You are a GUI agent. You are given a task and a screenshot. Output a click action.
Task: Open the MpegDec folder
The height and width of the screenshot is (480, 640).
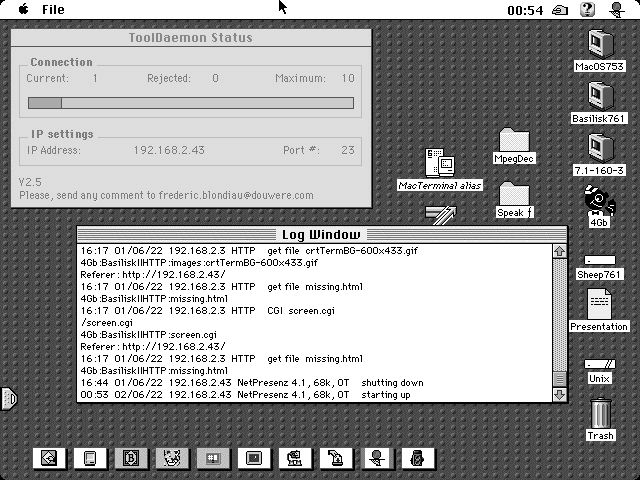[514, 140]
